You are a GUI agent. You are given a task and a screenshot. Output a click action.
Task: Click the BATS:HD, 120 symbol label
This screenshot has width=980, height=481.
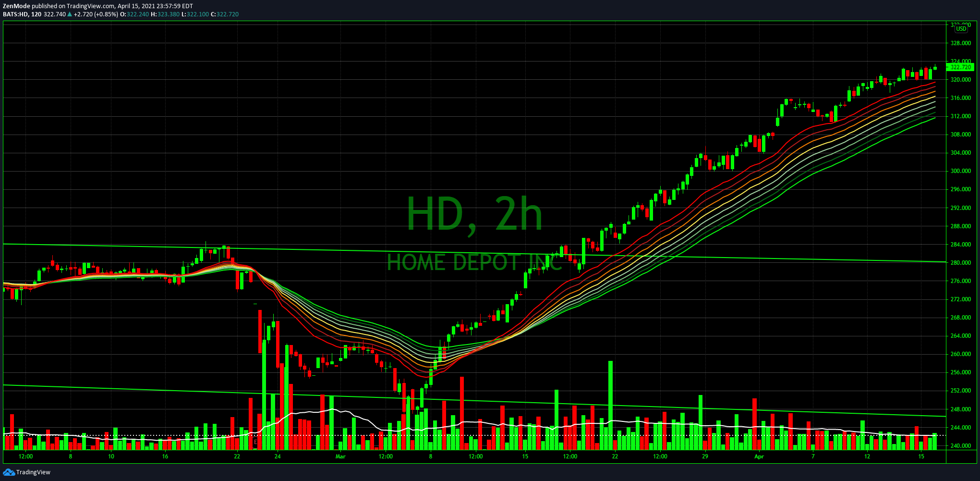pos(22,14)
